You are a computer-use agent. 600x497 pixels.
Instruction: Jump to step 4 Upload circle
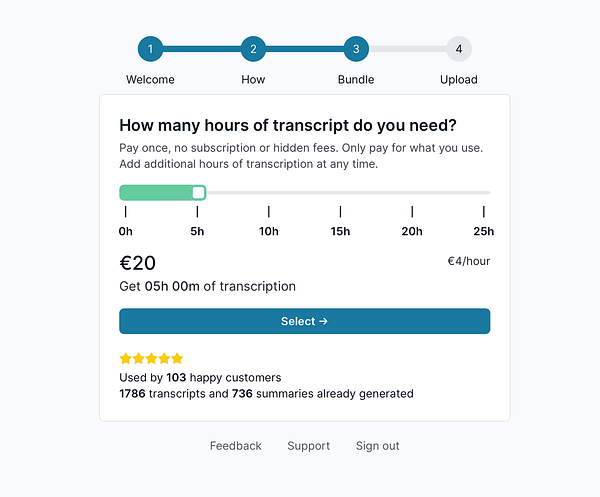459,49
